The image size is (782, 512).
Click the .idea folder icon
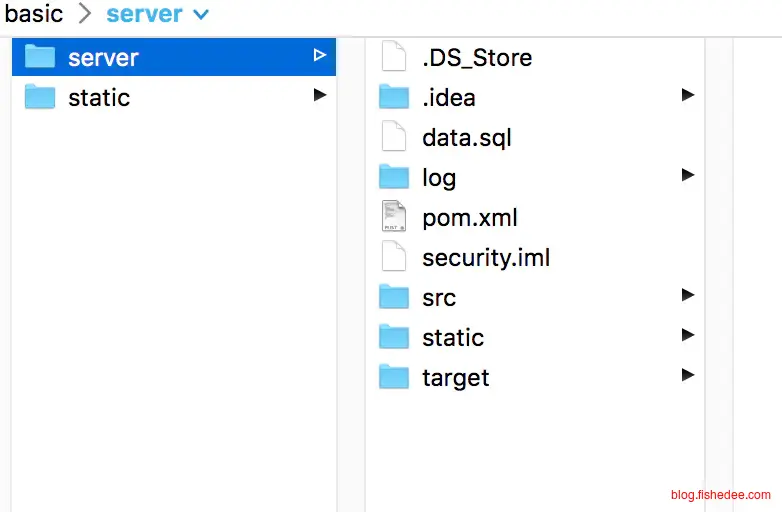pos(394,97)
